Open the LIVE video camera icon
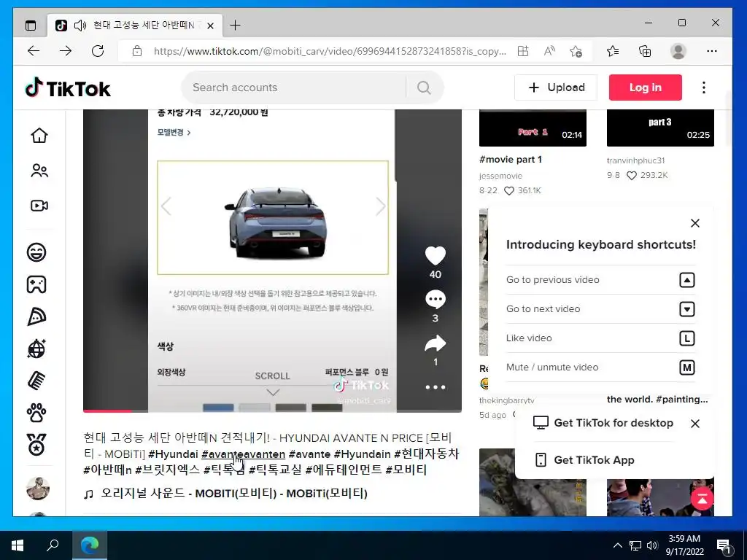The height and width of the screenshot is (560, 747). click(39, 206)
